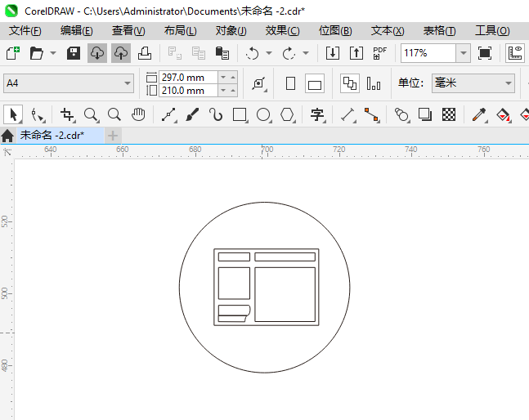529x420 pixels.
Task: Click the page settings target icon
Action: click(x=258, y=83)
